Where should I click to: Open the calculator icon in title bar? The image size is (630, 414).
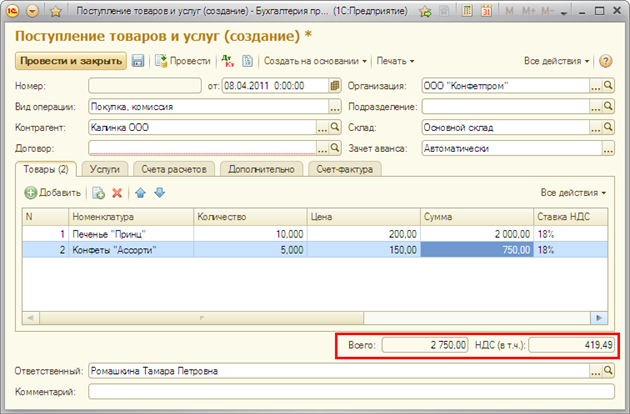click(x=463, y=12)
